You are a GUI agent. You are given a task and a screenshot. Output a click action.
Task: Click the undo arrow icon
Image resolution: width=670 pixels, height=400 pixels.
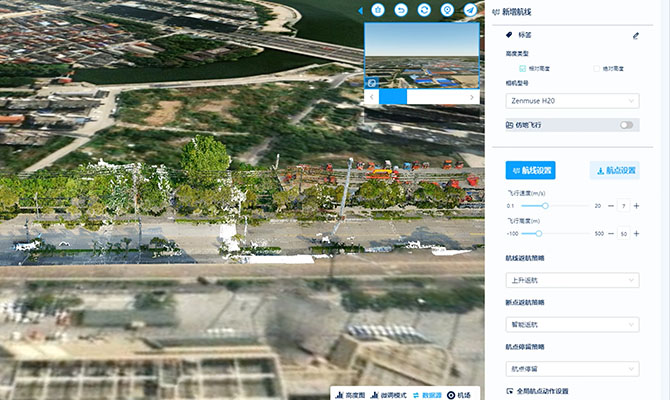(401, 10)
